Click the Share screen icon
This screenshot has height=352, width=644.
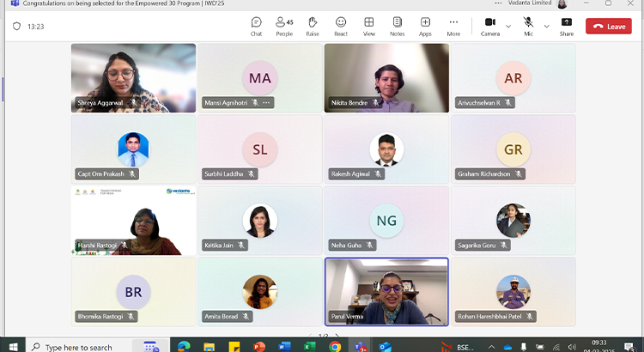[x=567, y=26]
